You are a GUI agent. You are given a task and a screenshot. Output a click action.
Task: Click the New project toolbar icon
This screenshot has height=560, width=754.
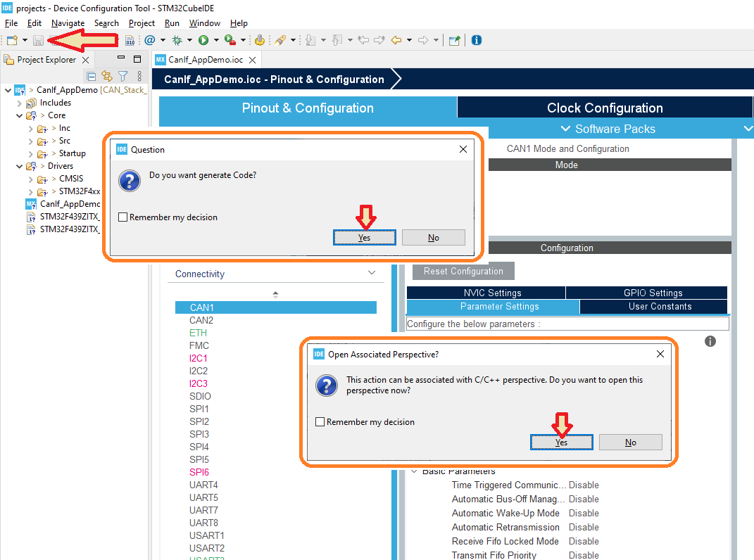(x=12, y=40)
